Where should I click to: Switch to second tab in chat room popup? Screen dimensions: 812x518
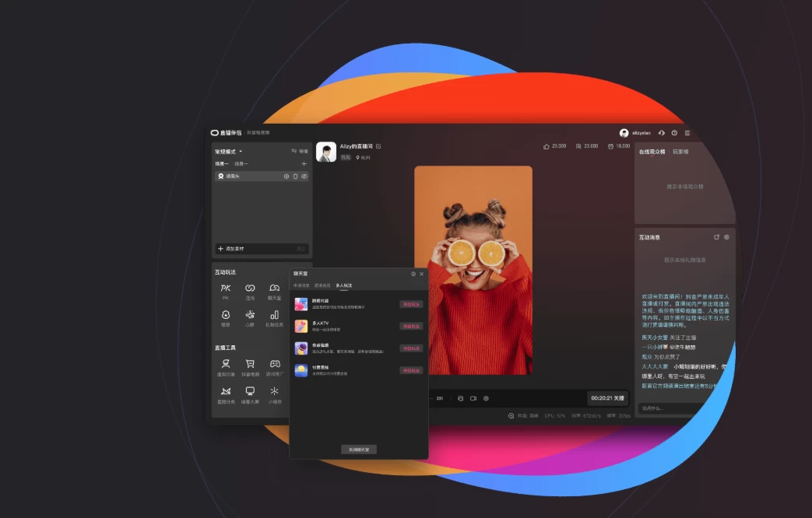tap(322, 285)
